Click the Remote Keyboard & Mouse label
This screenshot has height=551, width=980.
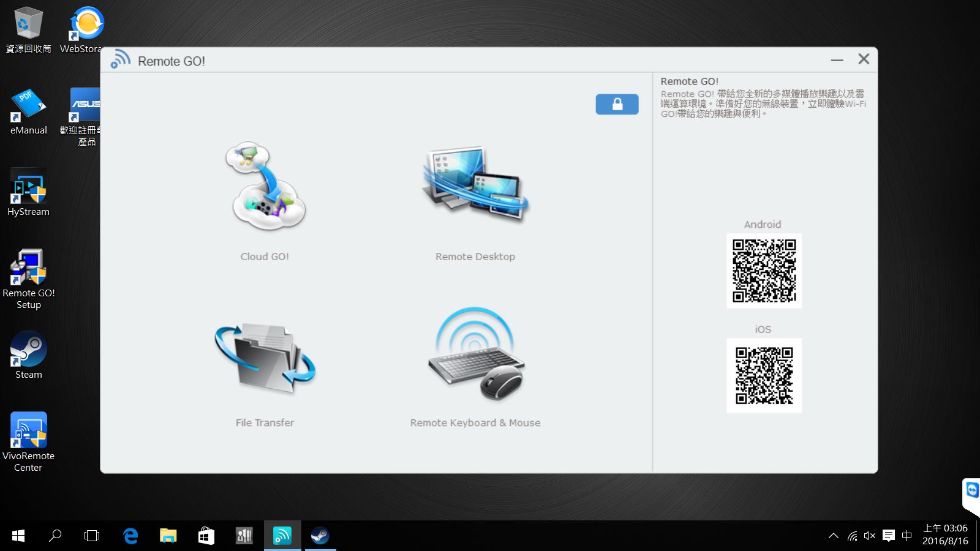pos(475,422)
